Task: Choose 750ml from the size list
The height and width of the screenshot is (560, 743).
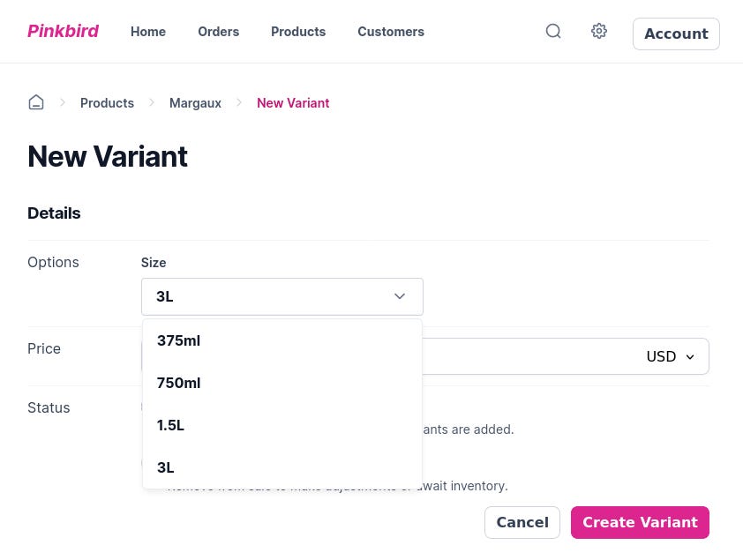Action: point(179,383)
